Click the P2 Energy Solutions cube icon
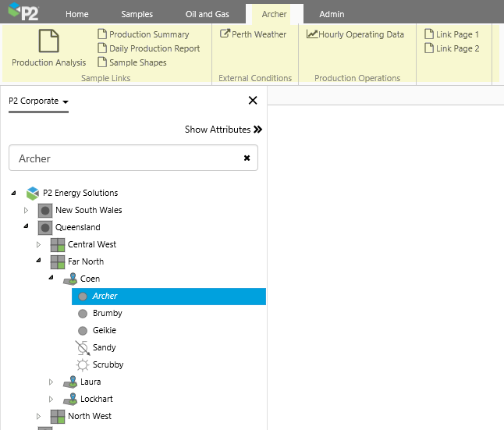 click(33, 193)
